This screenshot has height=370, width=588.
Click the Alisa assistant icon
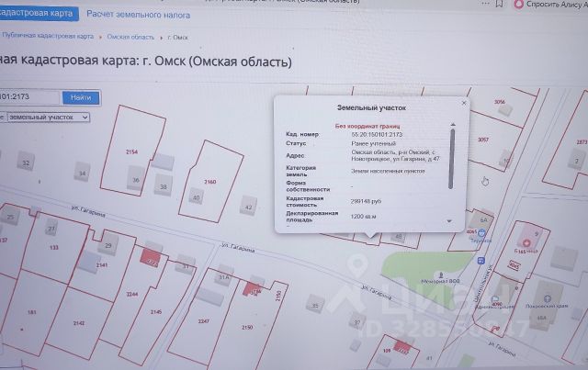pyautogui.click(x=518, y=4)
